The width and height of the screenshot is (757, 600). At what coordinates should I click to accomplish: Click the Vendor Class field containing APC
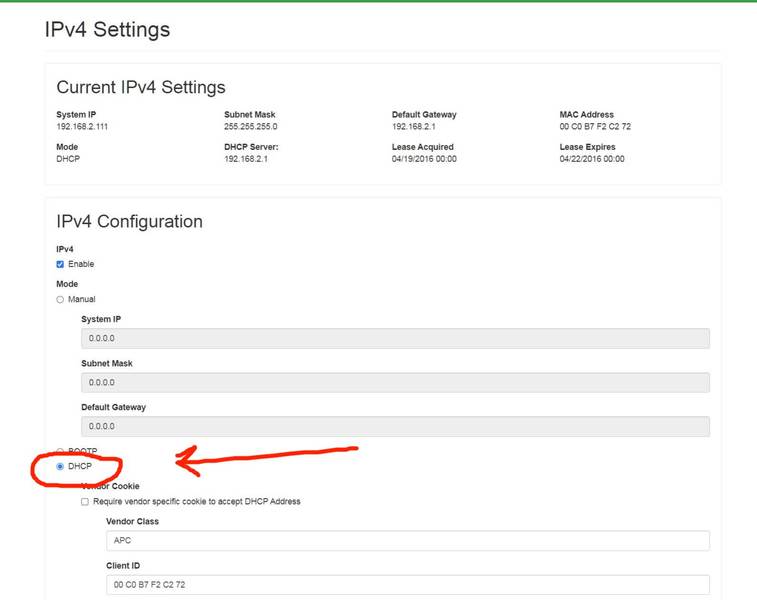(x=408, y=541)
